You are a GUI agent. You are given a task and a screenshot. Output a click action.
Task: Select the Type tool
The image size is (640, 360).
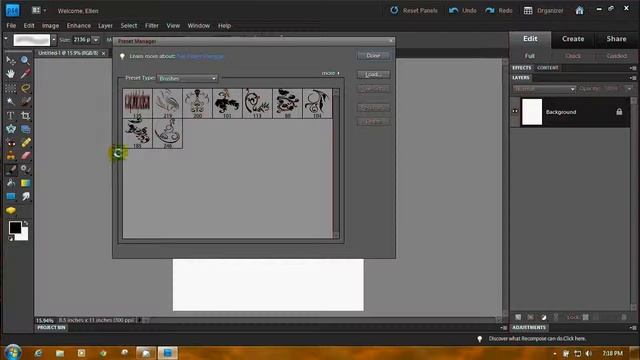11,116
